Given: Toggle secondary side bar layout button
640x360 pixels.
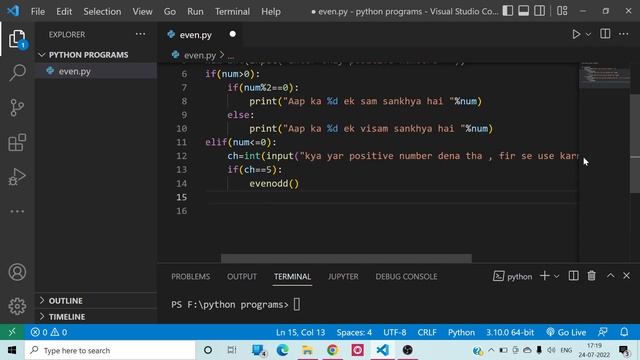Looking at the screenshot, I should coord(540,11).
